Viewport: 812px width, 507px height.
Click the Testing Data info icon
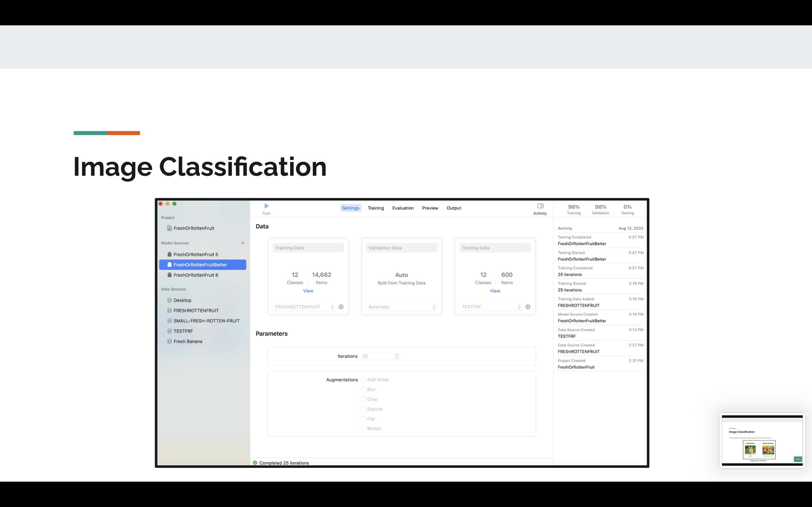click(526, 248)
